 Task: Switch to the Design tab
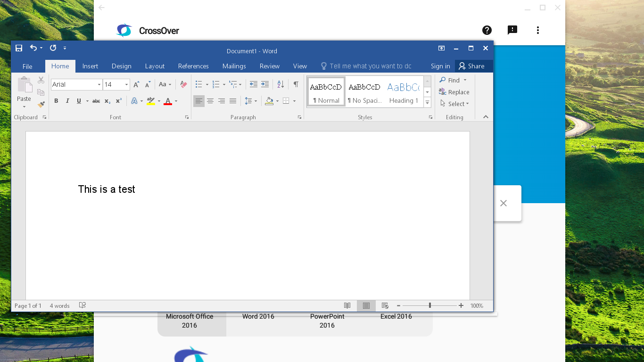coord(122,66)
